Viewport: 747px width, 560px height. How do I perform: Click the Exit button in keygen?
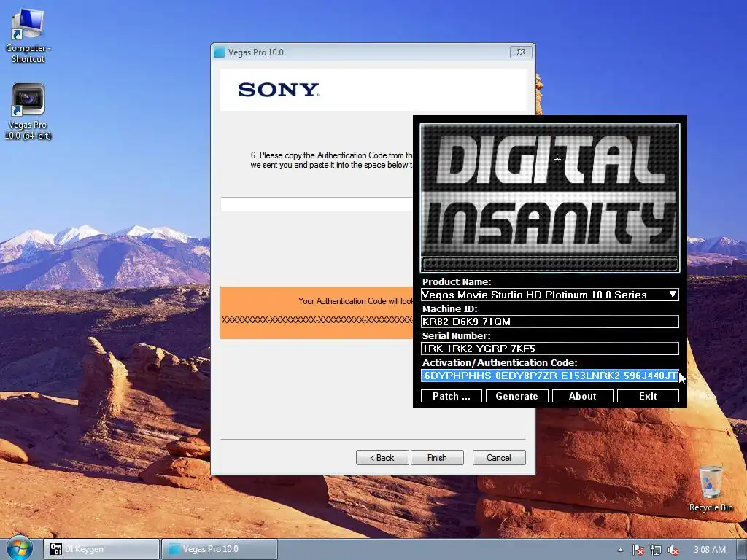click(648, 396)
